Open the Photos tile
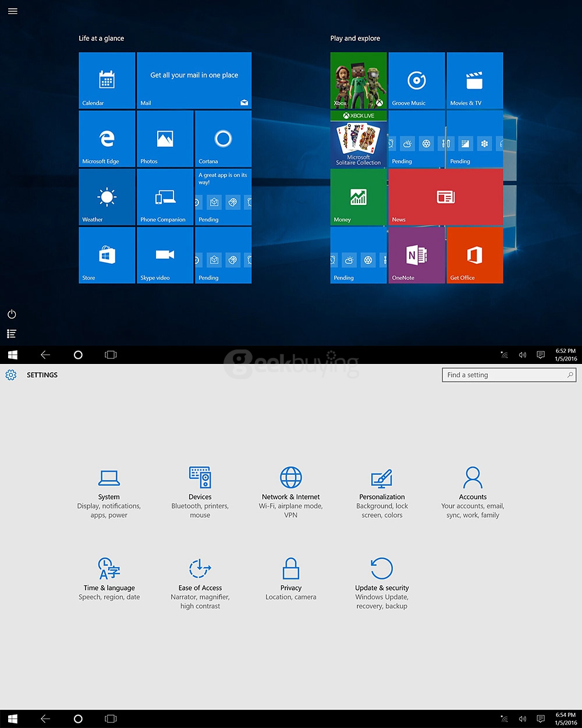The width and height of the screenshot is (582, 728). 165,139
